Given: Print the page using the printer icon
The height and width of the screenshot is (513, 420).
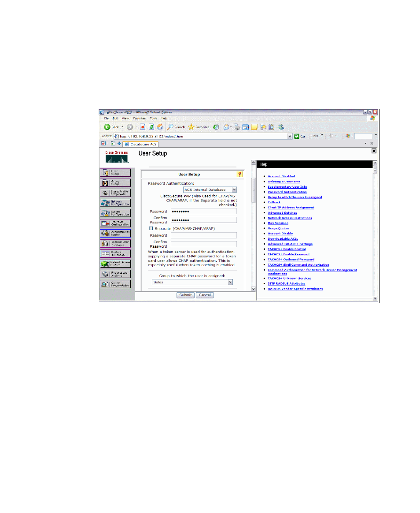Looking at the screenshot, I should point(237,127).
